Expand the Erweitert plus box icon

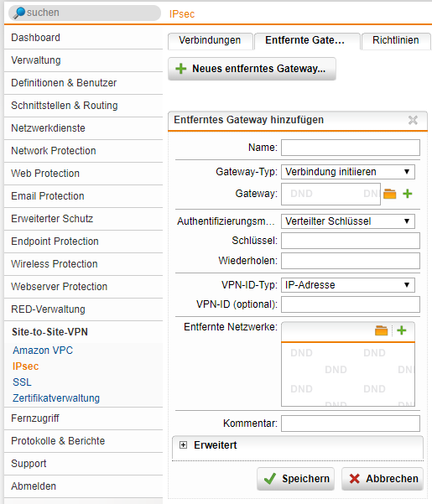(x=183, y=444)
